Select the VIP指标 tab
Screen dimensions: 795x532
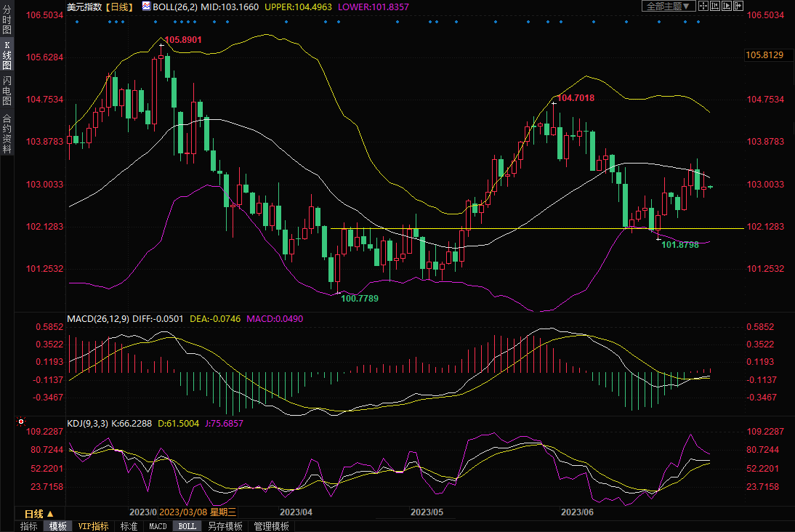(93, 526)
